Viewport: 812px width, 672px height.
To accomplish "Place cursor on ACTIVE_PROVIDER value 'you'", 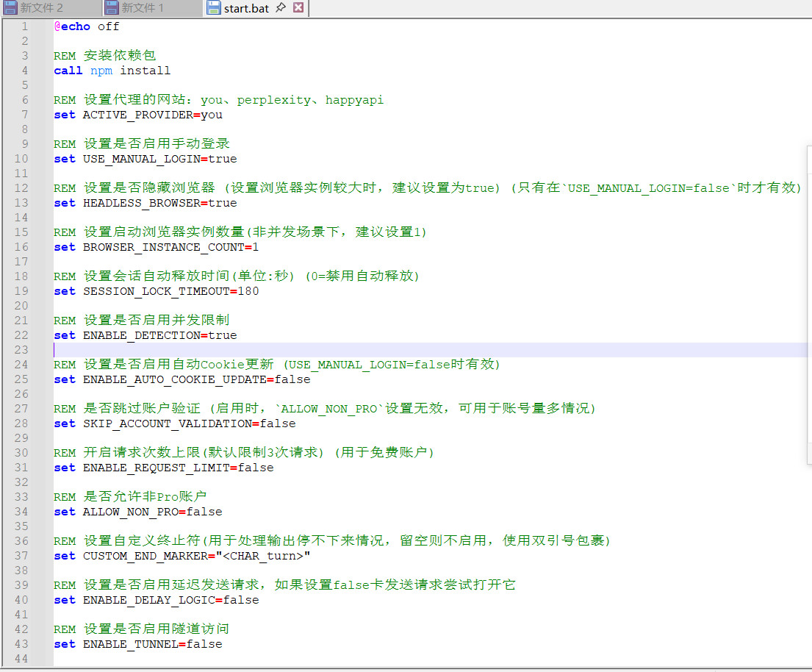I will click(212, 115).
